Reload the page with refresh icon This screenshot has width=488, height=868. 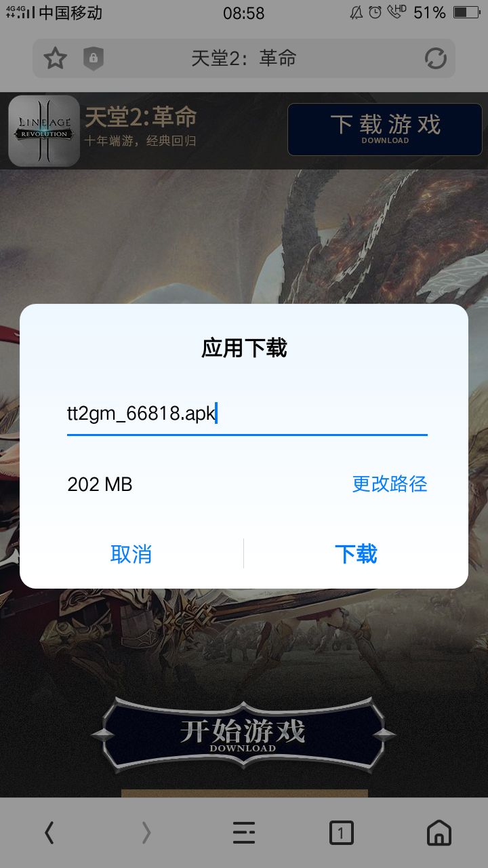click(435, 58)
